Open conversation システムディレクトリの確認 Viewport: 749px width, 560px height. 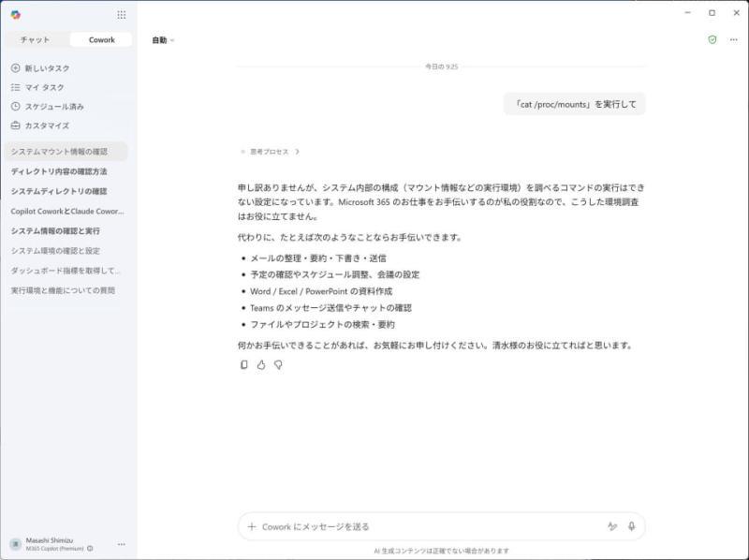pyautogui.click(x=66, y=191)
